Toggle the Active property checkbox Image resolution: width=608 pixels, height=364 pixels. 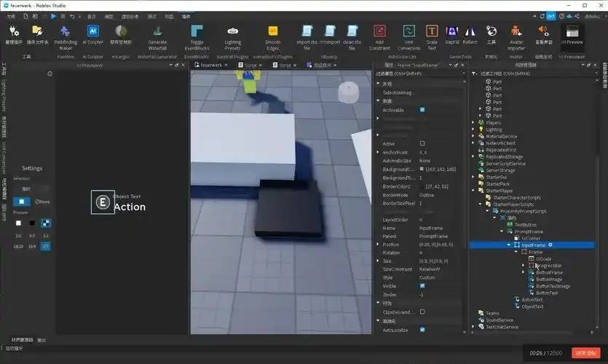(x=422, y=143)
